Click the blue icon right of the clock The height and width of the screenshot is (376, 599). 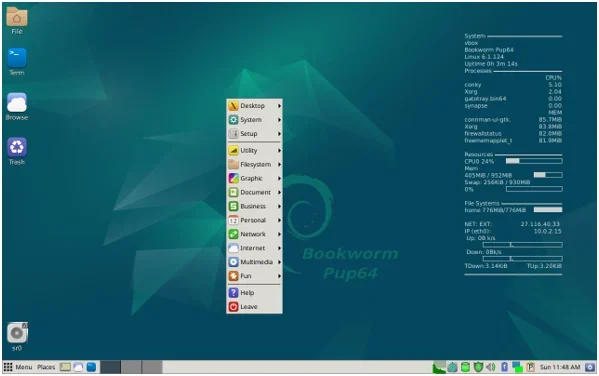[590, 367]
